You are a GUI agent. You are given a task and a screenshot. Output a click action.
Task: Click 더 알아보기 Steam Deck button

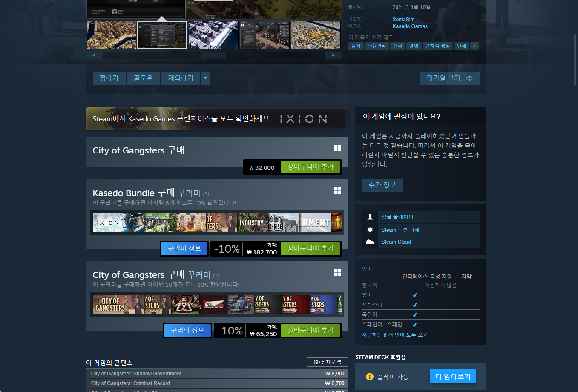pyautogui.click(x=453, y=377)
